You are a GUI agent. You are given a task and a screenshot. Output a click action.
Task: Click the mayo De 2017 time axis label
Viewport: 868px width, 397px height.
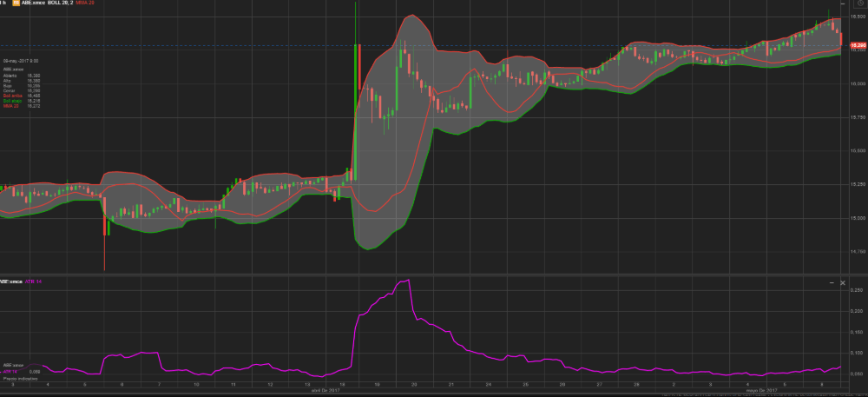coord(759,391)
